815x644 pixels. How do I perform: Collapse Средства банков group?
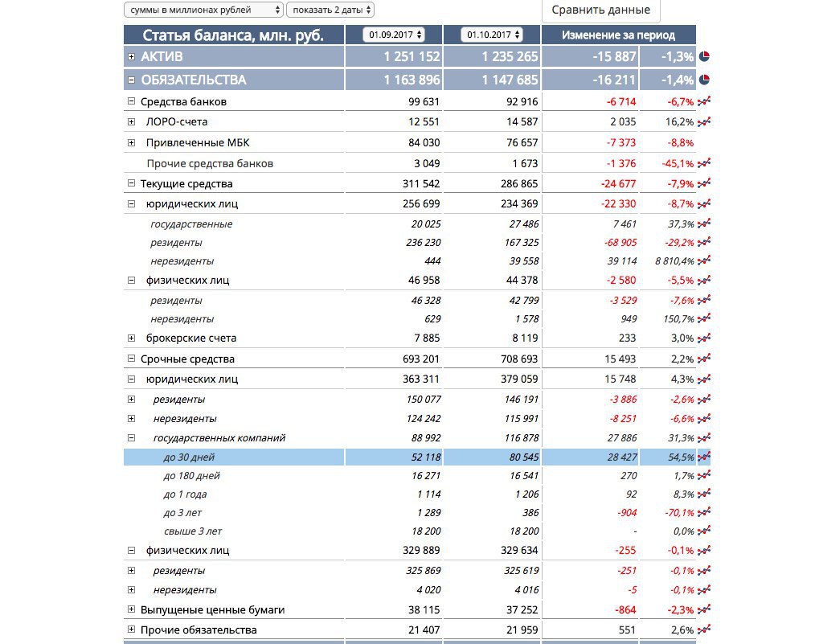[132, 101]
